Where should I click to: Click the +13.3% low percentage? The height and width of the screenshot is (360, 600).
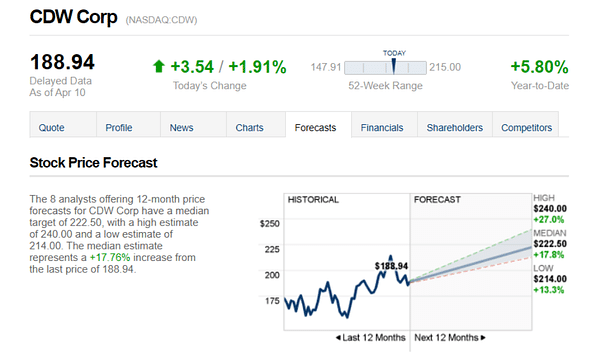[549, 290]
